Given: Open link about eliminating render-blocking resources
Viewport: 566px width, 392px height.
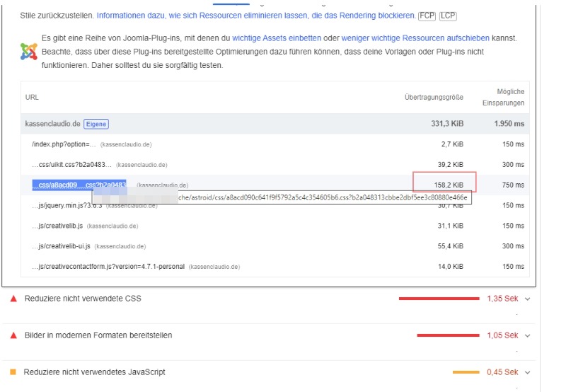Looking at the screenshot, I should pos(256,16).
